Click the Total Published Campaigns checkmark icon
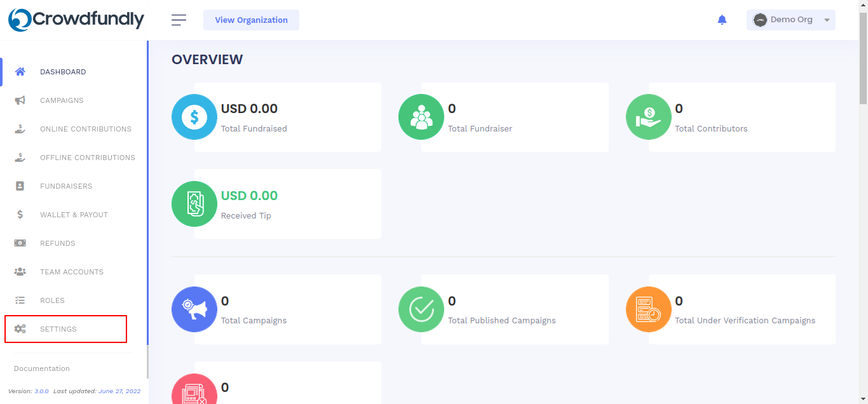 [x=421, y=309]
